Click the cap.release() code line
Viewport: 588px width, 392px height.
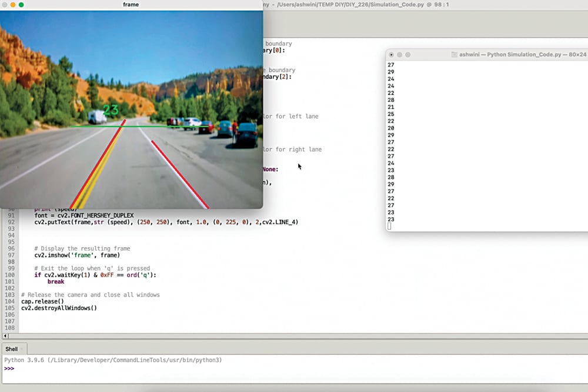(42, 301)
